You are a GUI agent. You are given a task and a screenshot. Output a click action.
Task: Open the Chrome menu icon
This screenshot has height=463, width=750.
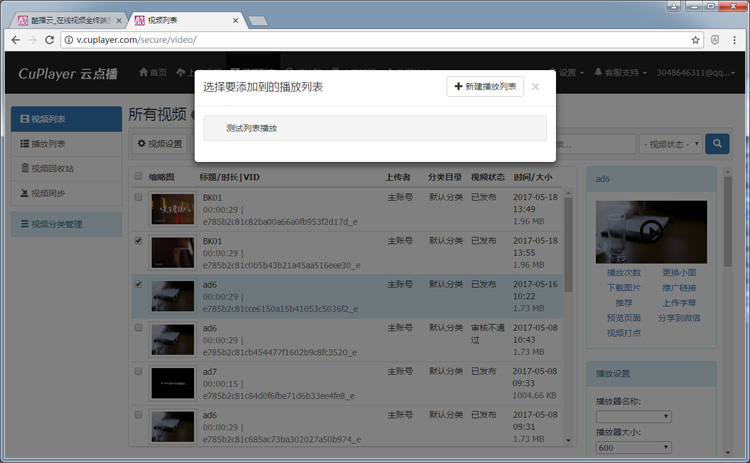click(x=735, y=40)
